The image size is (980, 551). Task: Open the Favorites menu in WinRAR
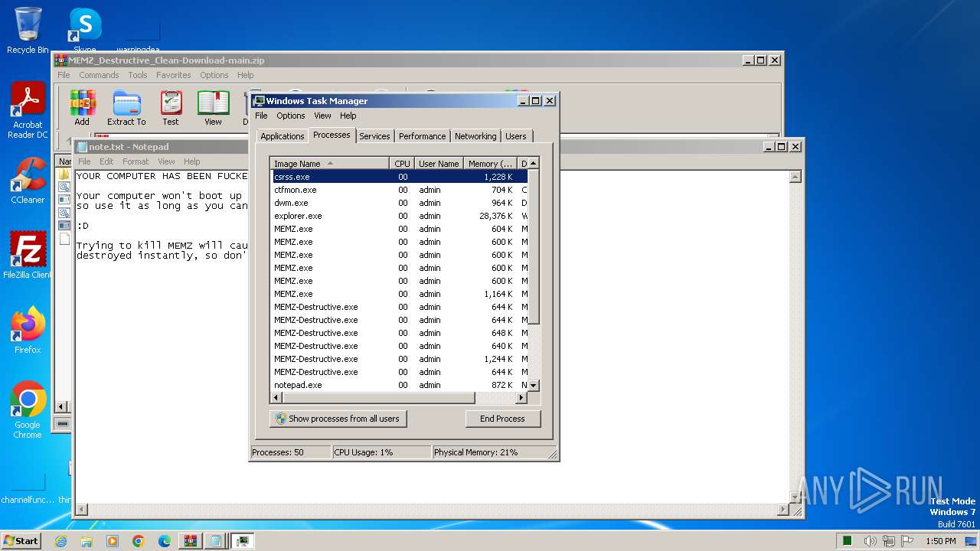(174, 75)
